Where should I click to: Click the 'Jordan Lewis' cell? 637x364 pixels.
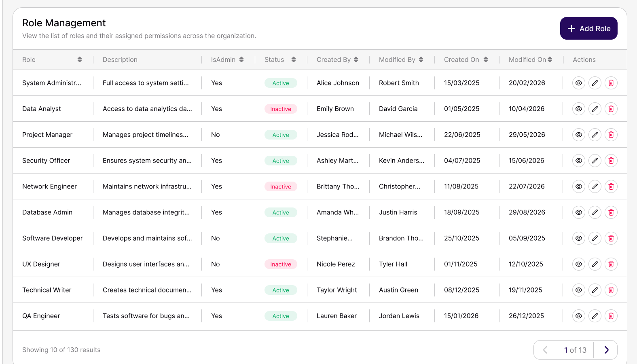pos(399,316)
